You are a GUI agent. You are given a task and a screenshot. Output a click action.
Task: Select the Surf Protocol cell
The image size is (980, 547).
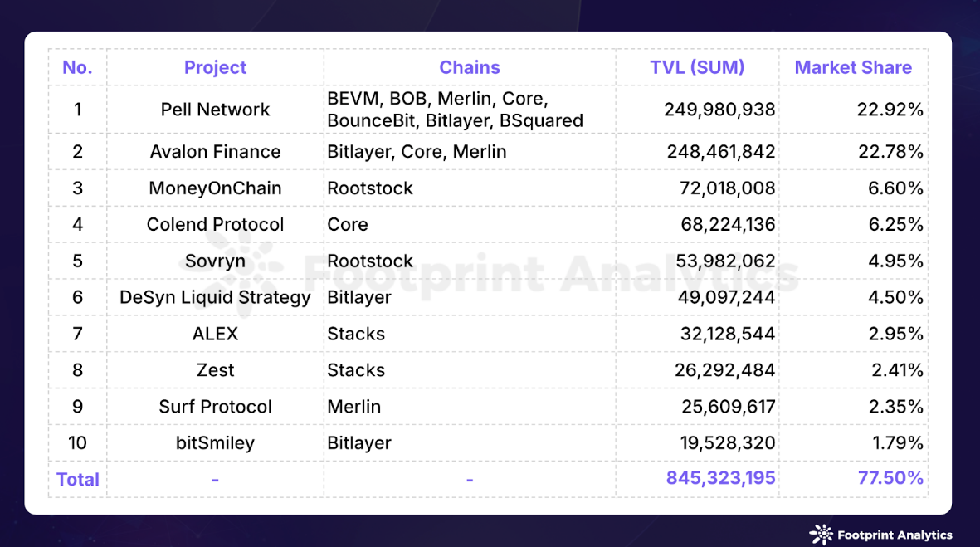point(215,407)
